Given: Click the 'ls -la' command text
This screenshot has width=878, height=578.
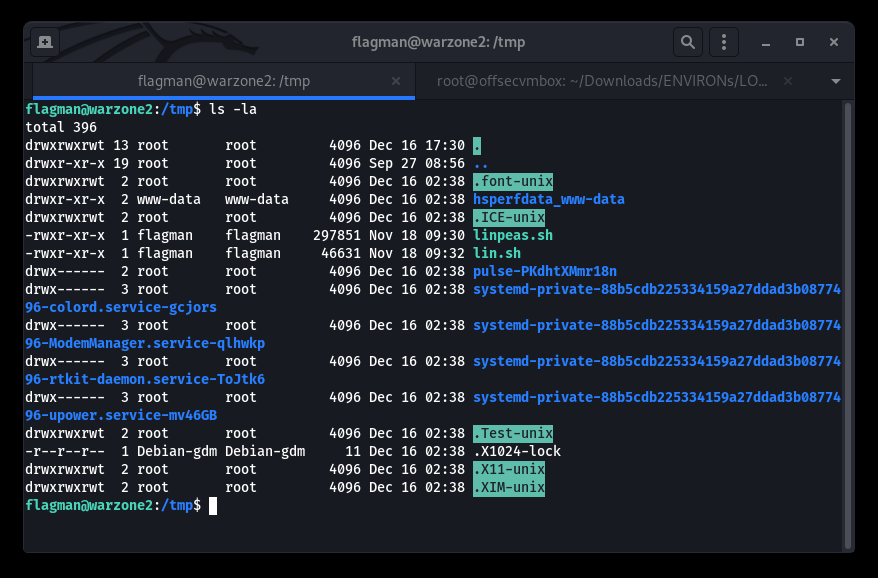Looking at the screenshot, I should click(x=233, y=109).
